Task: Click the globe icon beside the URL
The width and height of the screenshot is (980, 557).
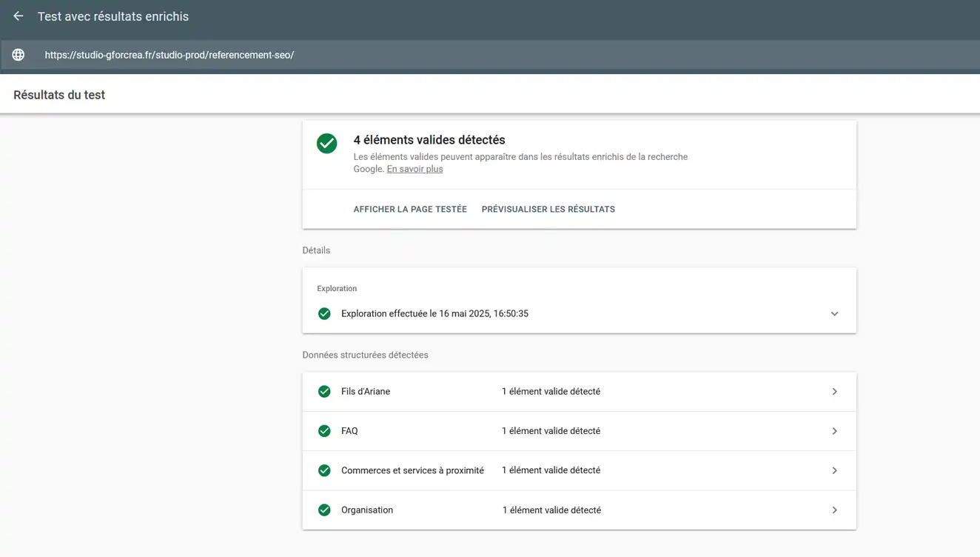Action: coord(19,55)
